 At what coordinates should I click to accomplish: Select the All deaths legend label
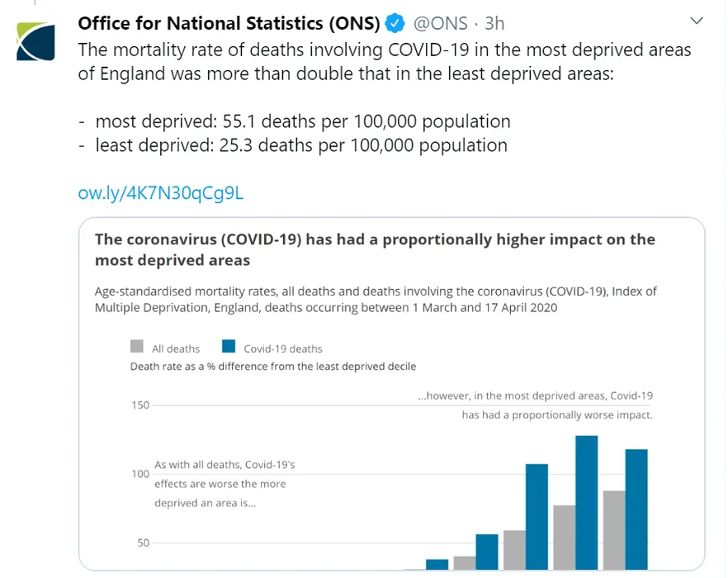[176, 349]
